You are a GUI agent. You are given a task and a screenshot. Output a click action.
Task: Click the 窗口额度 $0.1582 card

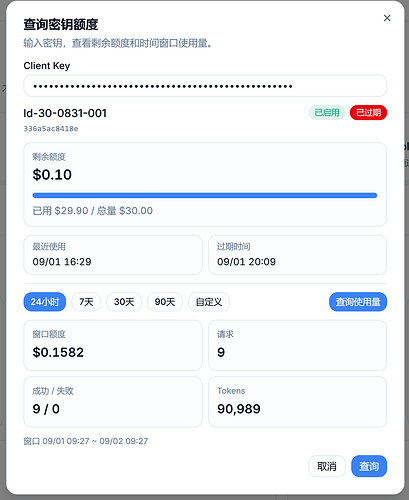pos(113,345)
